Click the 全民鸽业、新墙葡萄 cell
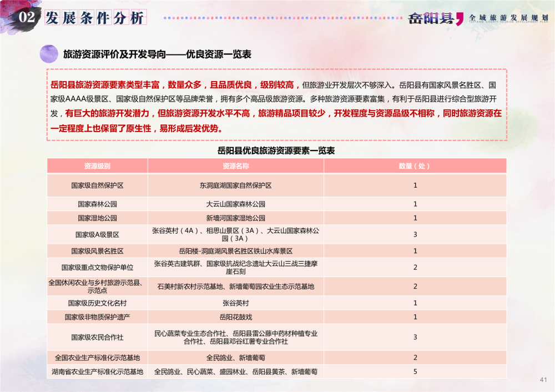Screen dimensions: 555x392 click(x=235, y=358)
